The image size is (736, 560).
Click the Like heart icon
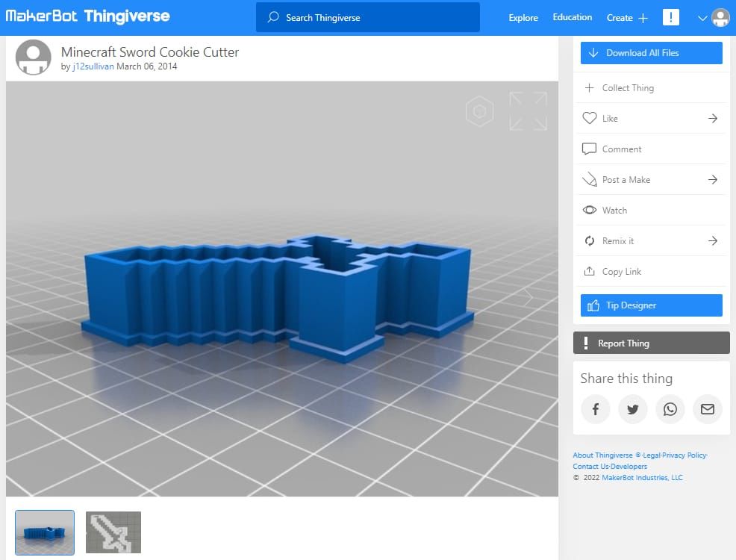tap(590, 118)
